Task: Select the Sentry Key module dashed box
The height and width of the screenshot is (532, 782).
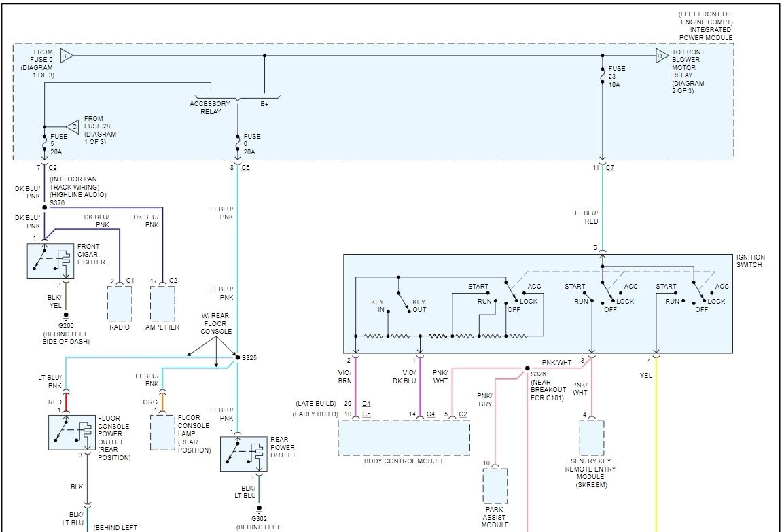Action: tap(592, 438)
